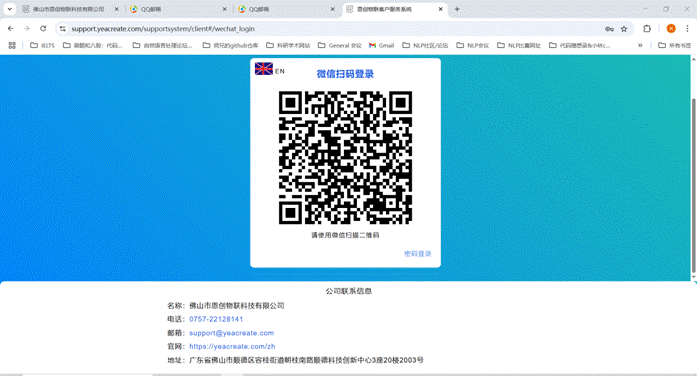This screenshot has width=697, height=376.
Task: Bookmark this page with the star
Action: coord(624,29)
